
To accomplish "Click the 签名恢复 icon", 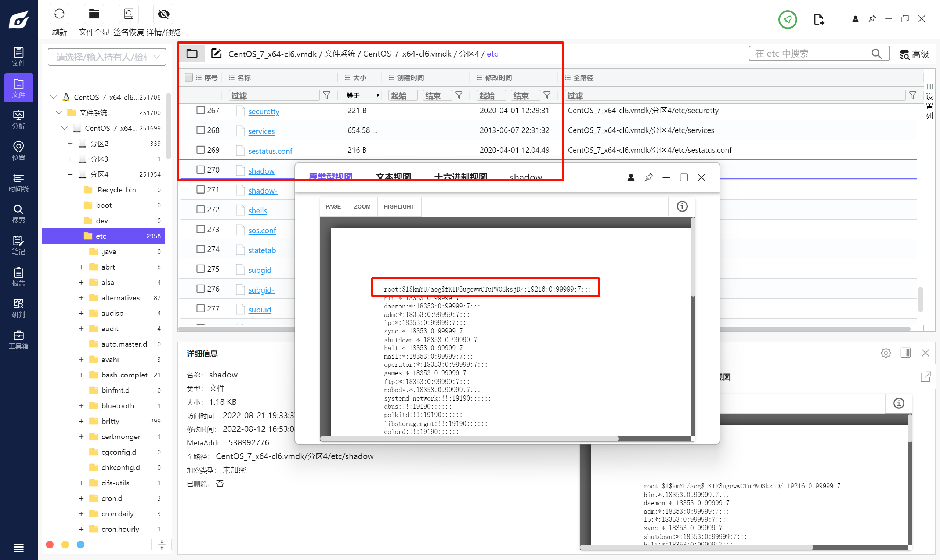I will click(x=129, y=14).
